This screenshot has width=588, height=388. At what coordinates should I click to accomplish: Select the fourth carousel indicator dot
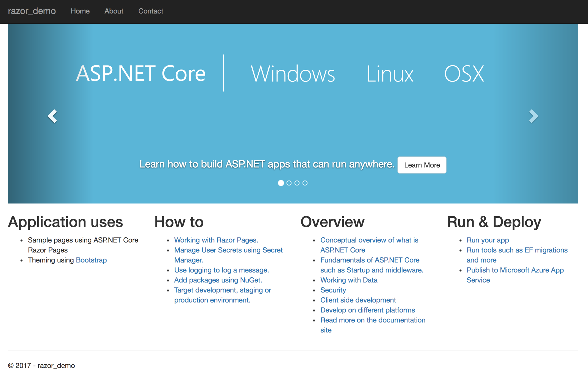point(305,183)
